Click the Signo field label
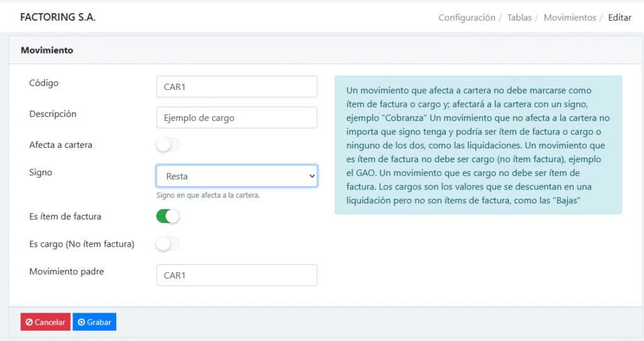Image resolution: width=644 pixels, height=341 pixels. pyautogui.click(x=41, y=172)
